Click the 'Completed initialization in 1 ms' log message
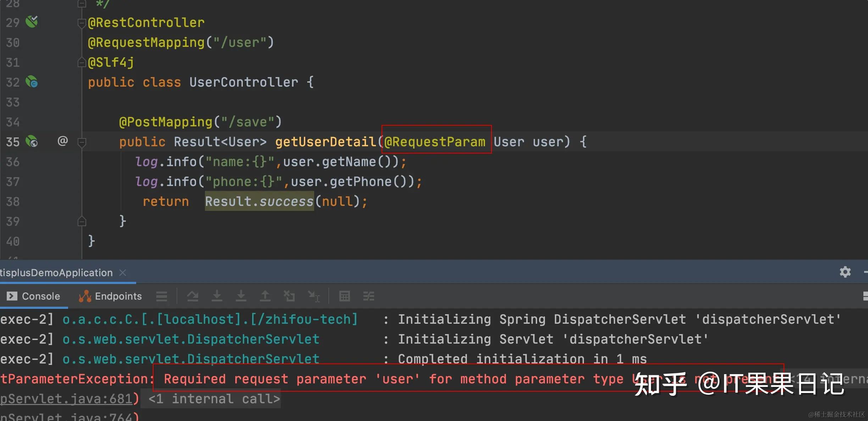The image size is (868, 421). point(522,359)
